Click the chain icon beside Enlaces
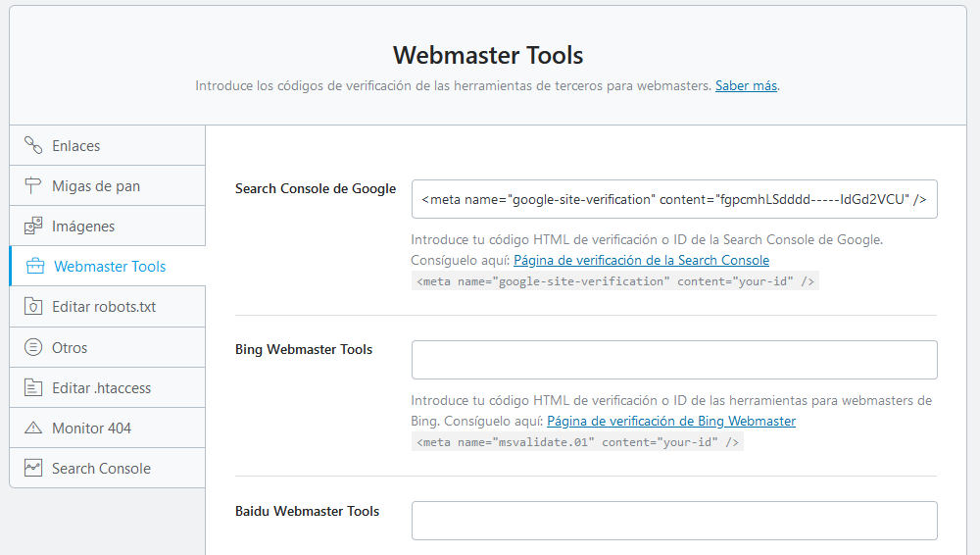The height and width of the screenshot is (555, 980). (x=33, y=145)
